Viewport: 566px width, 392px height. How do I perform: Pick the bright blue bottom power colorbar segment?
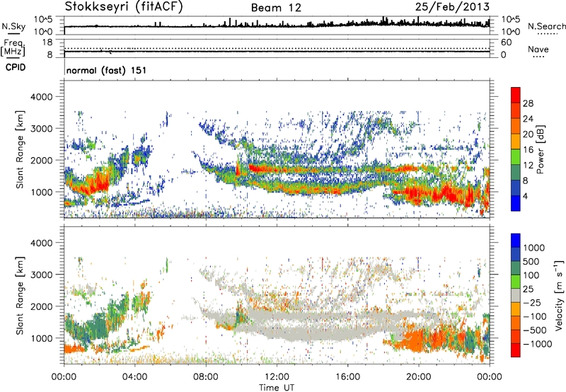click(x=516, y=204)
